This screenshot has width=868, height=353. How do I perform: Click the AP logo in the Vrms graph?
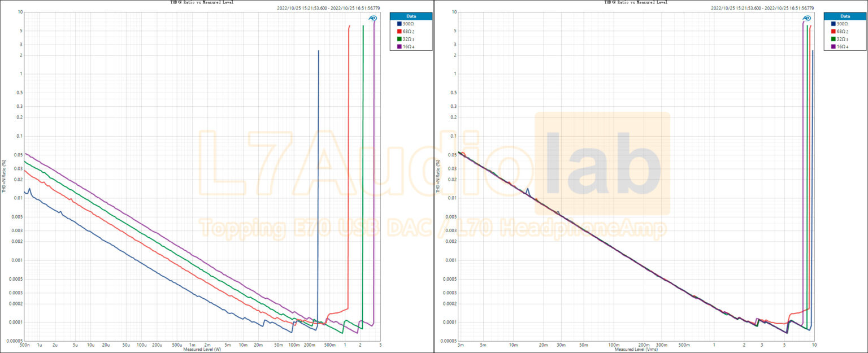click(807, 18)
